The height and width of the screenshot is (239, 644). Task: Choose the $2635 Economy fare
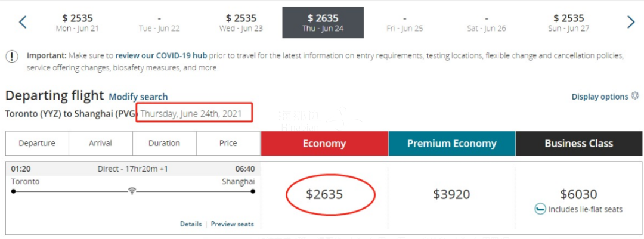pos(324,194)
